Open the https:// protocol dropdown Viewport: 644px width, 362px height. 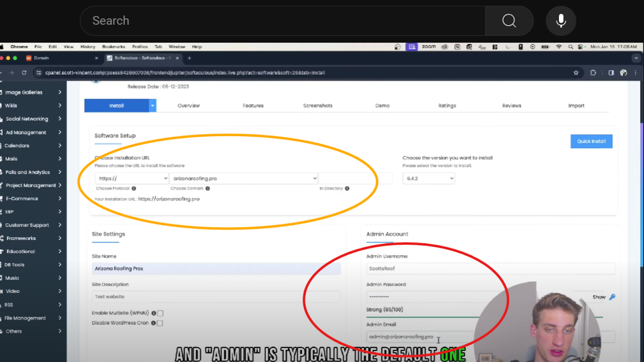132,178
